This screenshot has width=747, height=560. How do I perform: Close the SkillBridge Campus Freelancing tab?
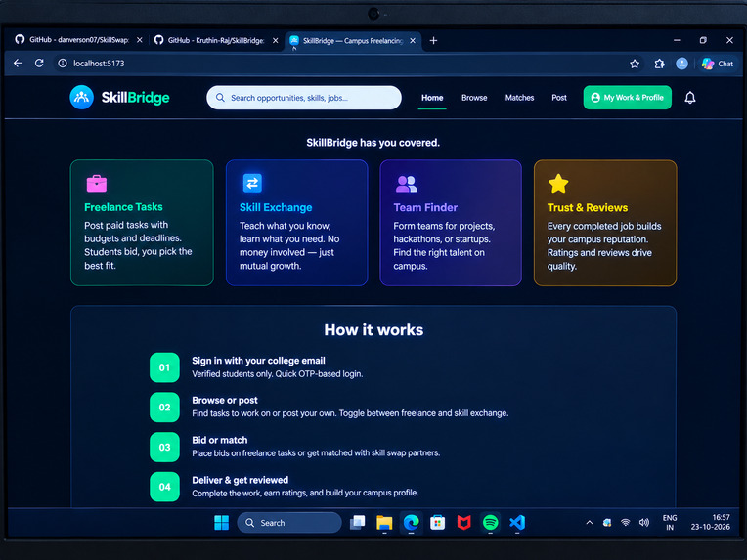pos(413,40)
